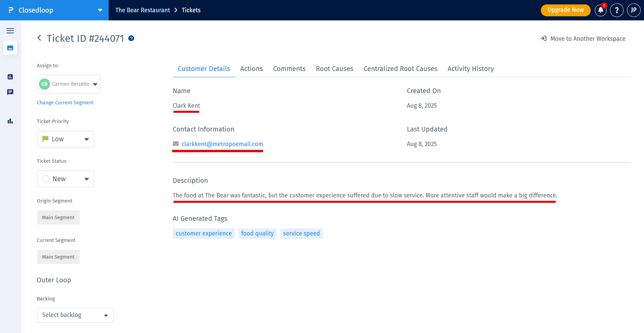Viewport: 644px width, 333px height.
Task: Click the bar chart icon at sidebar bottom
Action: point(10,121)
